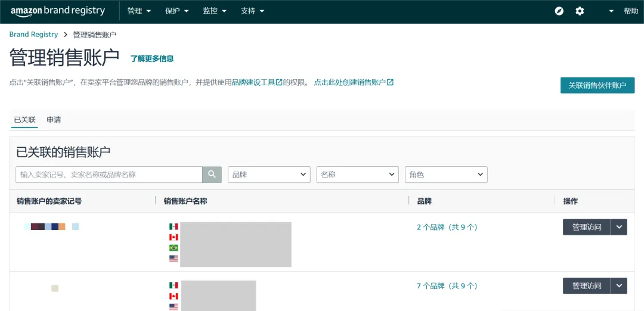Click the 关联销售伙伴账户 button

[x=597, y=85]
